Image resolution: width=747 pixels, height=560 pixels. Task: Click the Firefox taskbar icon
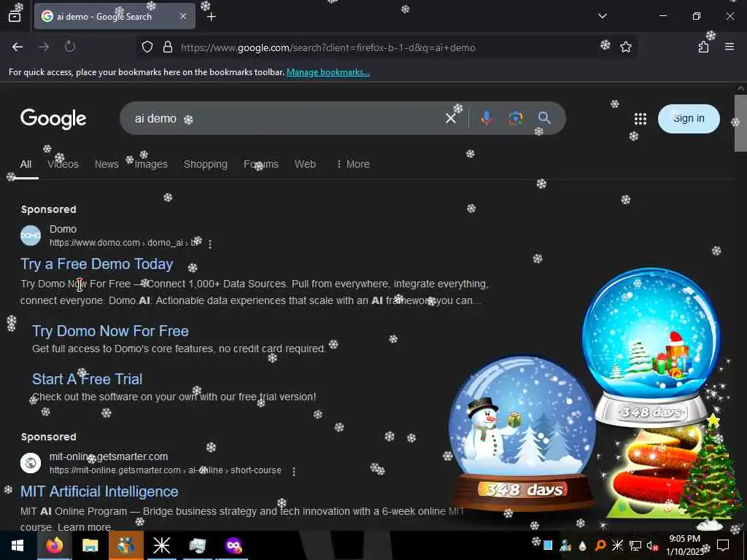coord(54,545)
